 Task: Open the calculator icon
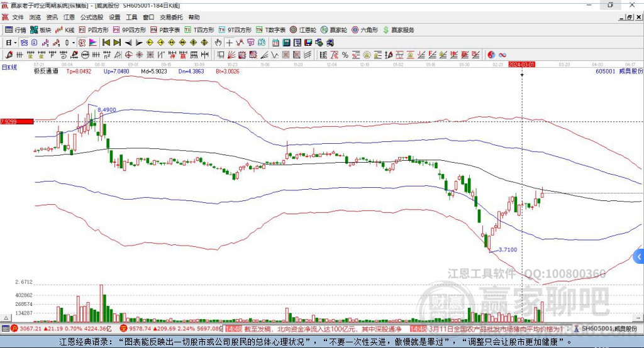(x=286, y=43)
